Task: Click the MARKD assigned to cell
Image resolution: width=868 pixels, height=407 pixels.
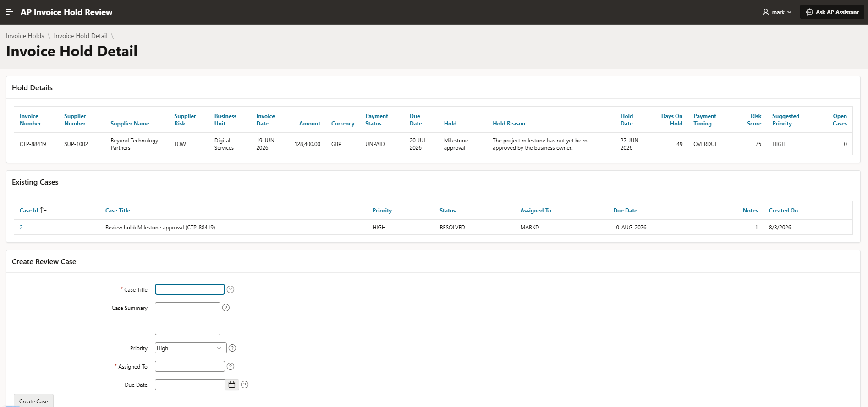Action: (x=530, y=228)
